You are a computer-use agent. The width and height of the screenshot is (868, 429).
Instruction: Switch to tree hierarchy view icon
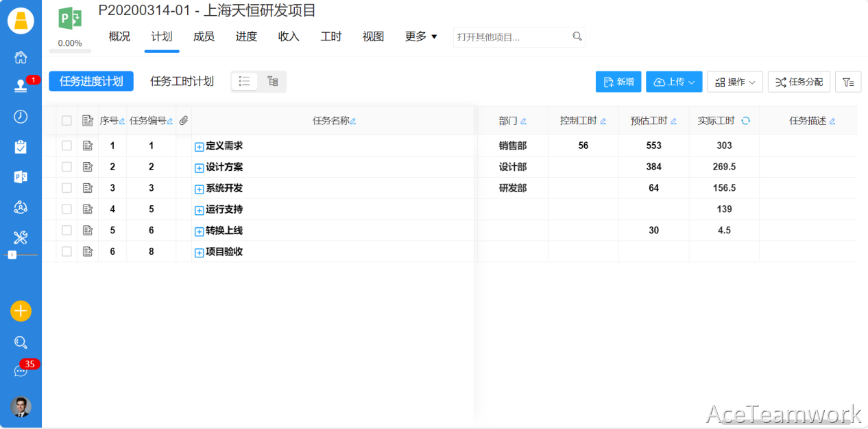(272, 82)
